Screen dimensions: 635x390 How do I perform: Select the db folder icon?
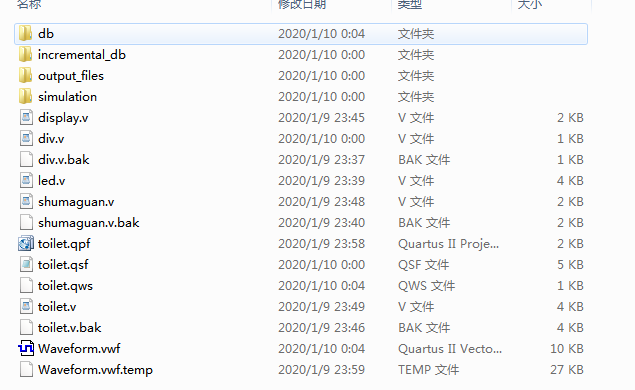[x=26, y=34]
